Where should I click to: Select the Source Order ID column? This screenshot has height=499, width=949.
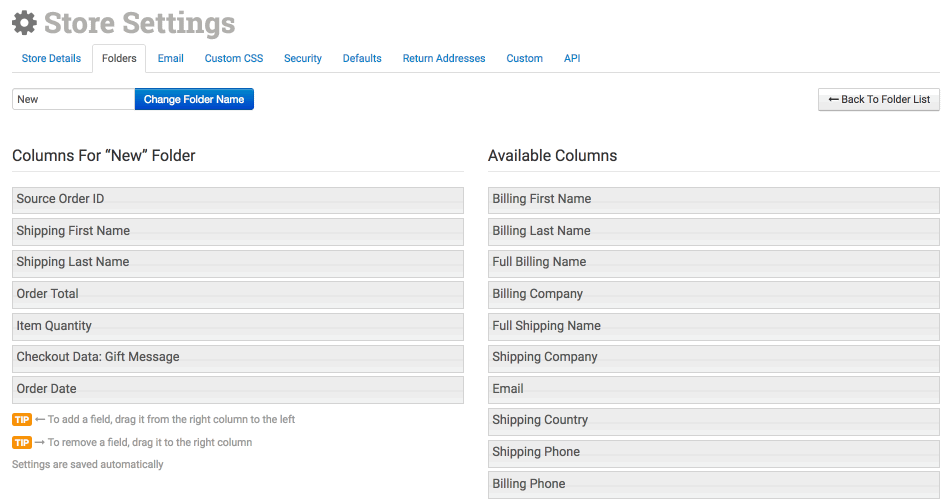(238, 199)
